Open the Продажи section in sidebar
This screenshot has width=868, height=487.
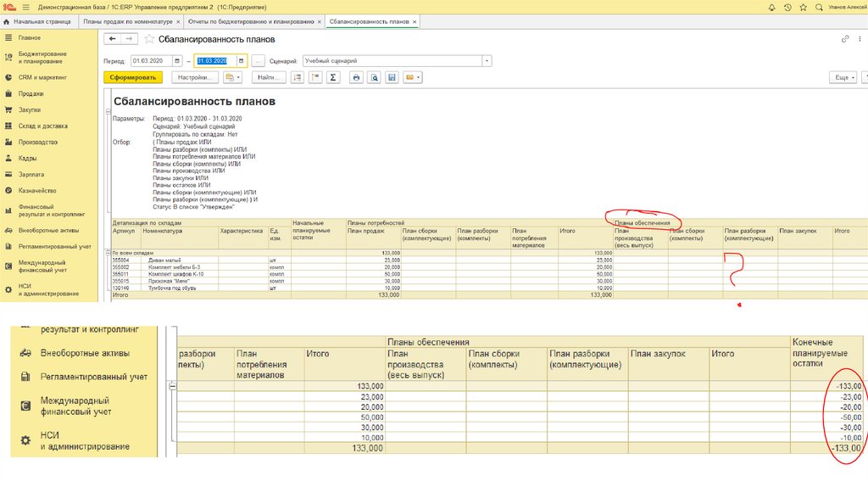(31, 93)
